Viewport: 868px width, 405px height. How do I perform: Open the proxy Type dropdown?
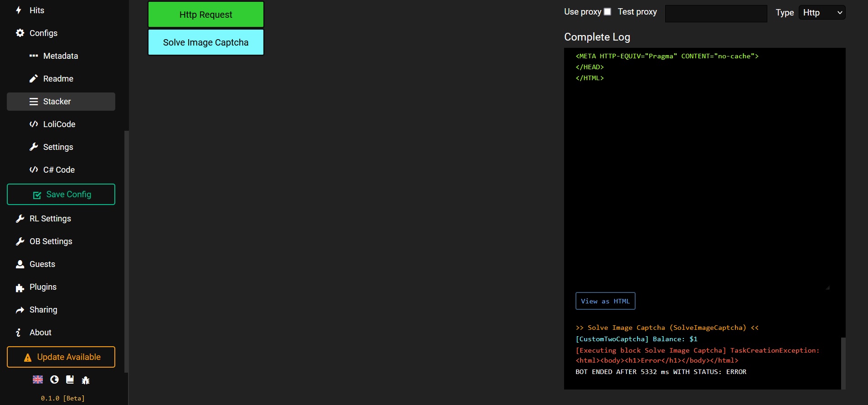coord(822,13)
